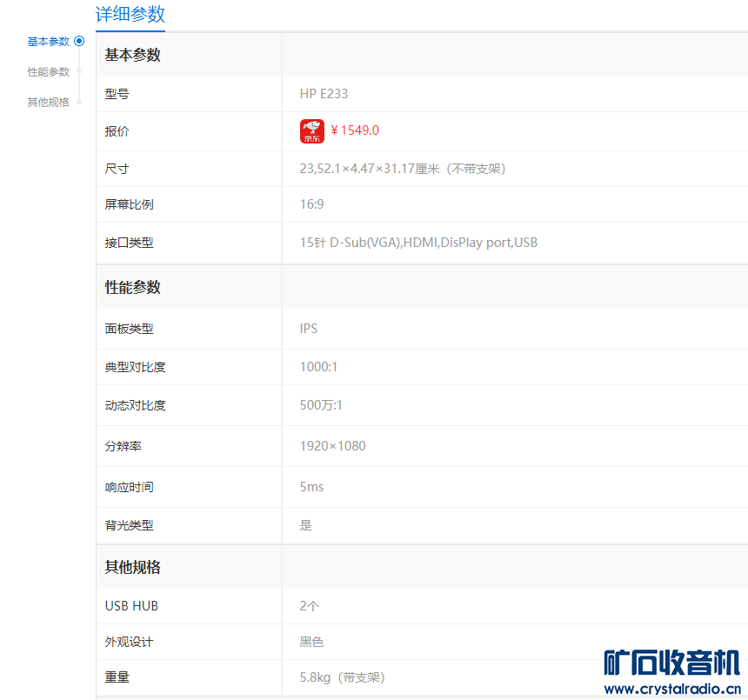Select the 黑色 color value
748x700 pixels.
pyautogui.click(x=312, y=642)
